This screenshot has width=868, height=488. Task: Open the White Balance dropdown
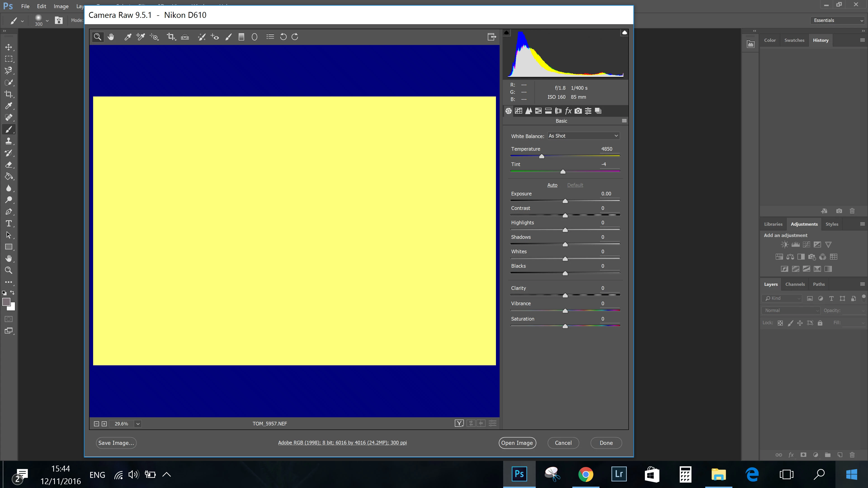tap(583, 136)
